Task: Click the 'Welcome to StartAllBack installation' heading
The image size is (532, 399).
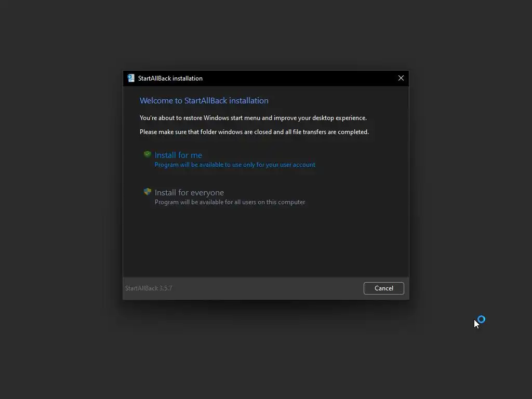Action: click(204, 100)
